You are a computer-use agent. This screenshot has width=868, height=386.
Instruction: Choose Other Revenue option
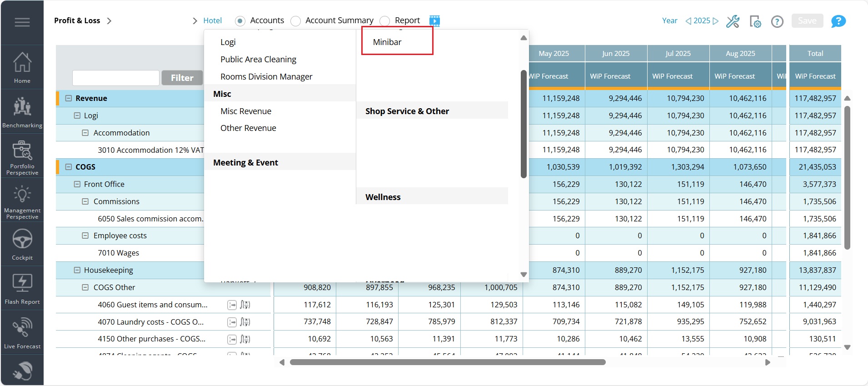click(x=248, y=128)
